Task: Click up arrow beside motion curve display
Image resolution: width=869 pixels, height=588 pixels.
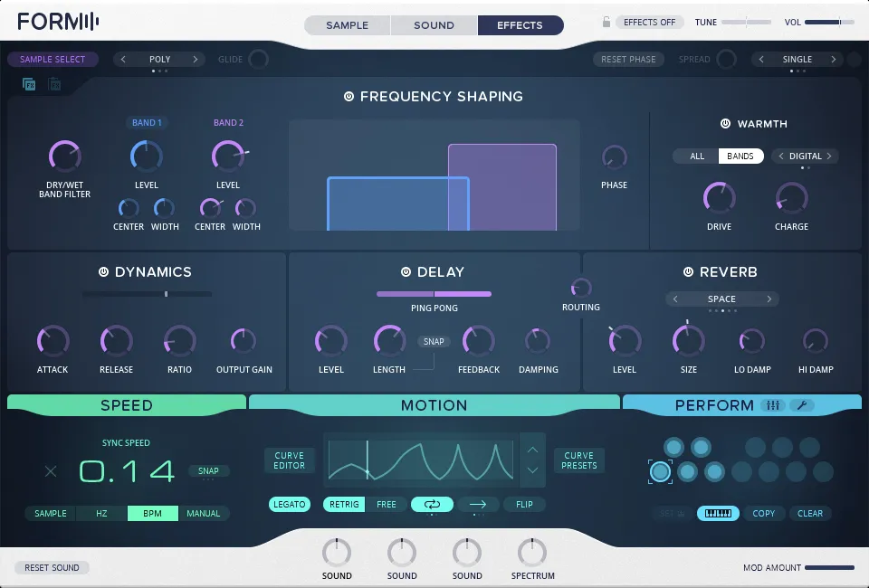Action: [x=532, y=450]
